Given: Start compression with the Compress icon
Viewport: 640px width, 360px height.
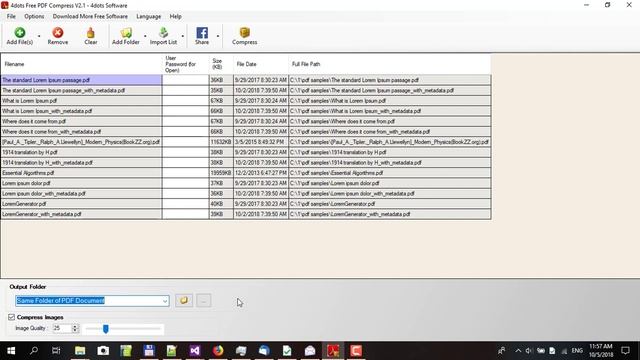Looking at the screenshot, I should (x=244, y=33).
